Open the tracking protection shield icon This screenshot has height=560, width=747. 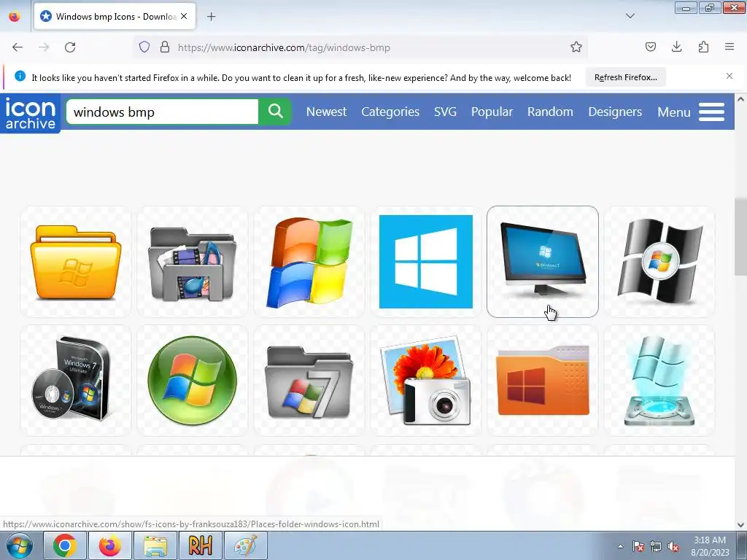pyautogui.click(x=144, y=47)
